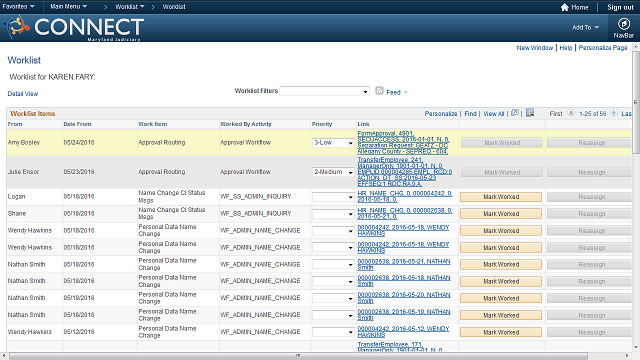Viewport: 640px width, 360px height.
Task: Open the Main Menu dropdown
Action: pyautogui.click(x=69, y=7)
